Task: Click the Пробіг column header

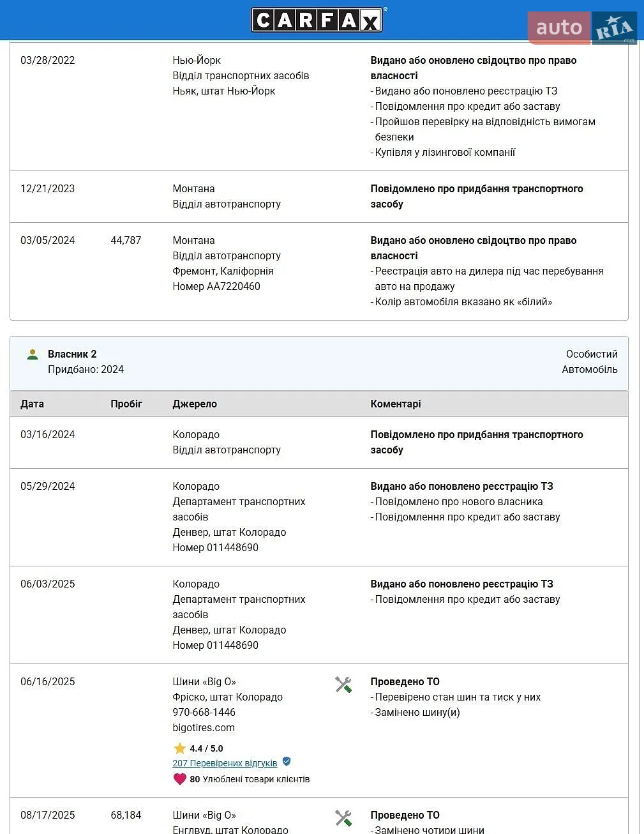Action: pos(126,404)
